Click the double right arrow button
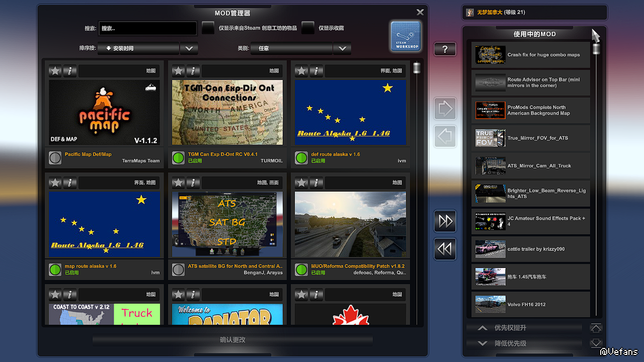Viewport: 644px width, 362px height. (x=445, y=221)
